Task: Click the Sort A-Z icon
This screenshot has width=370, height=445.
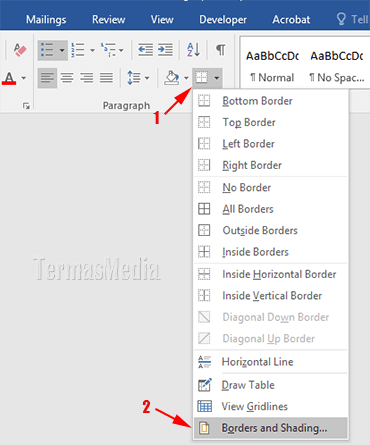Action: tap(193, 50)
